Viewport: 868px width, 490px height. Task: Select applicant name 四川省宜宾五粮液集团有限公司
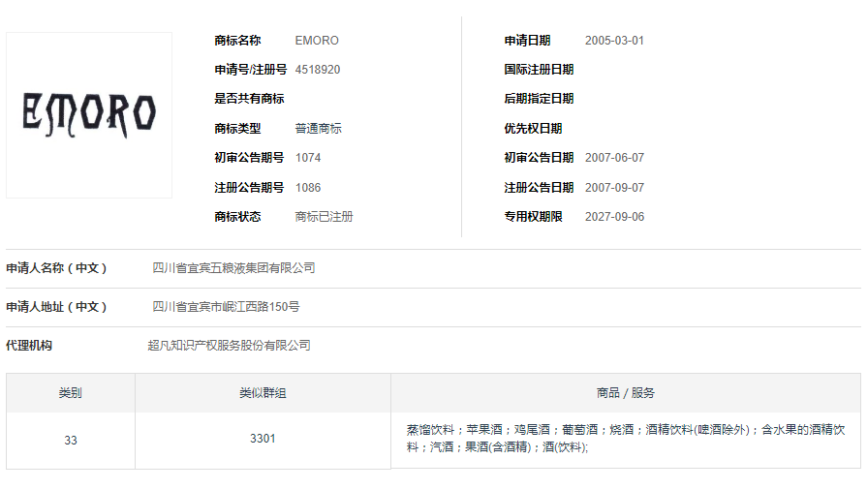point(233,268)
